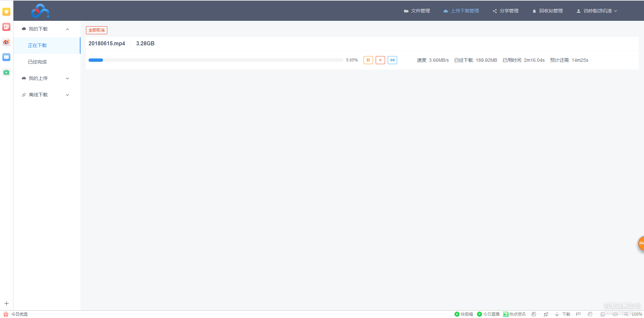
Task: Click the blue icon beside cancel button
Action: coord(392,60)
